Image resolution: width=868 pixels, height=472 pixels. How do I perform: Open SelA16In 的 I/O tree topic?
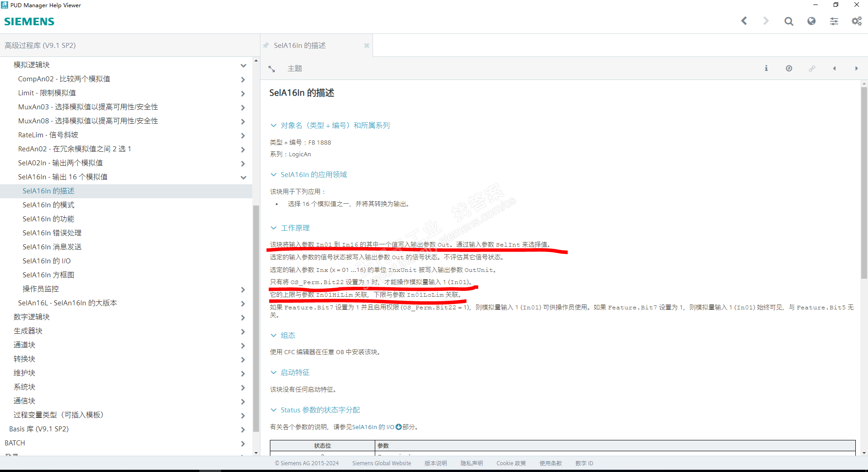[x=47, y=261]
